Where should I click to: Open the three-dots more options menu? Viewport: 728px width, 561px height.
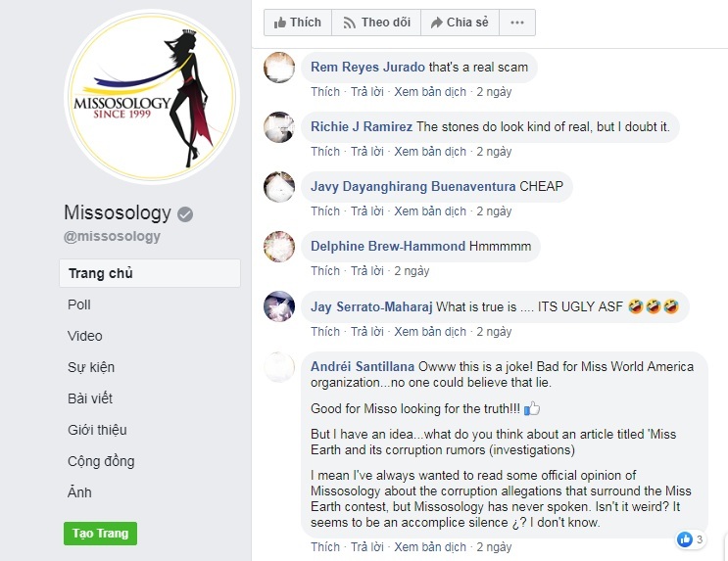point(517,23)
